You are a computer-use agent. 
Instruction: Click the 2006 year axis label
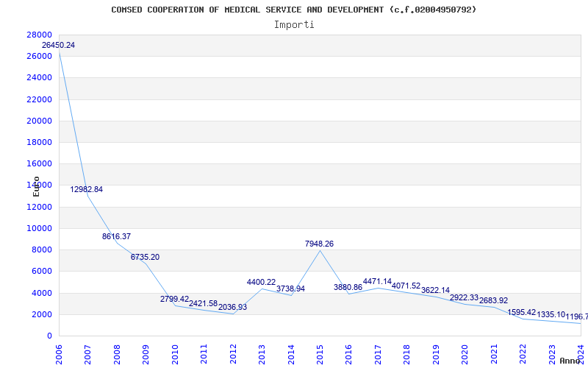[59, 355]
